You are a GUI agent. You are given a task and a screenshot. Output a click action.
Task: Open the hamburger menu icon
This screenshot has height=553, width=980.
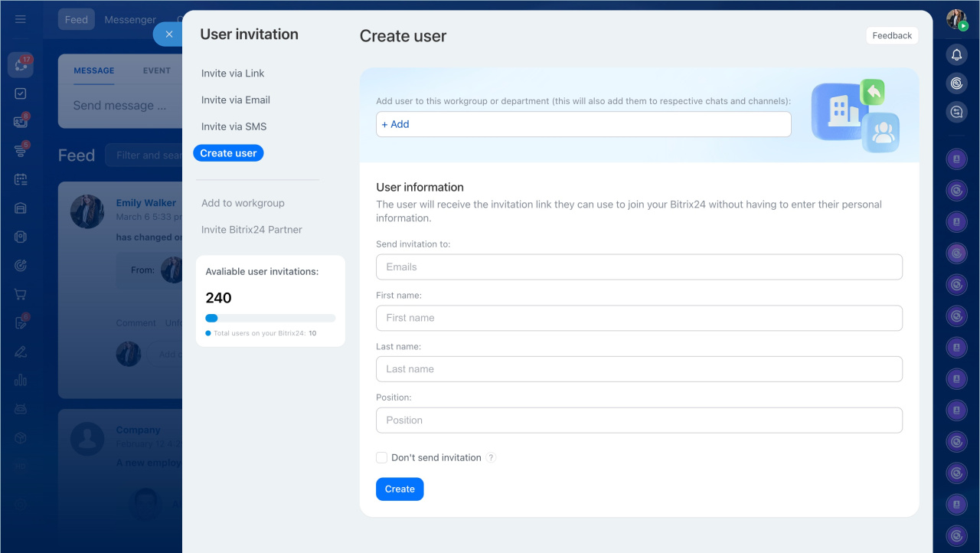point(21,19)
